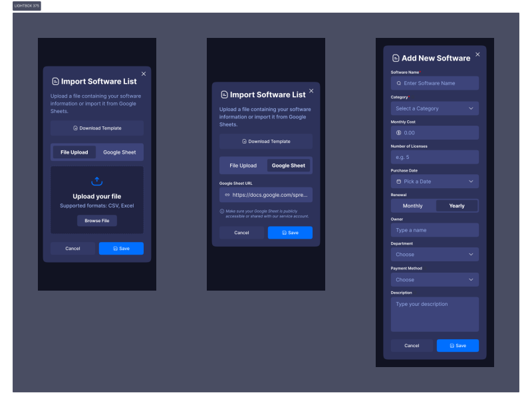This screenshot has width=532, height=405.
Task: Cancel the Add New Software dialog
Action: click(412, 346)
